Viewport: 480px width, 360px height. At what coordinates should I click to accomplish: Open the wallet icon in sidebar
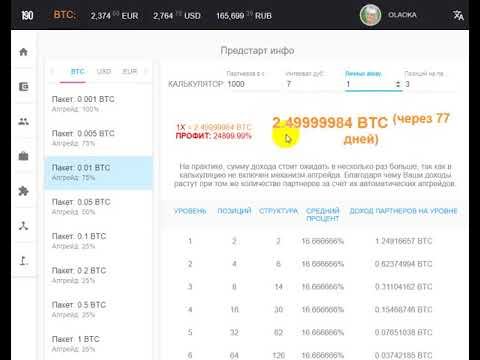point(23,87)
